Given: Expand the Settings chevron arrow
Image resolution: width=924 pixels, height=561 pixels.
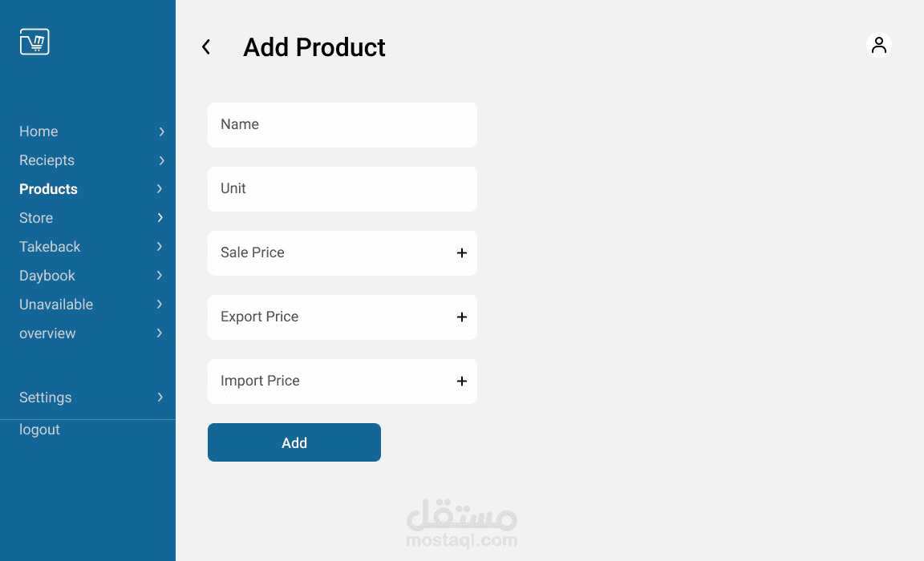Looking at the screenshot, I should point(160,398).
